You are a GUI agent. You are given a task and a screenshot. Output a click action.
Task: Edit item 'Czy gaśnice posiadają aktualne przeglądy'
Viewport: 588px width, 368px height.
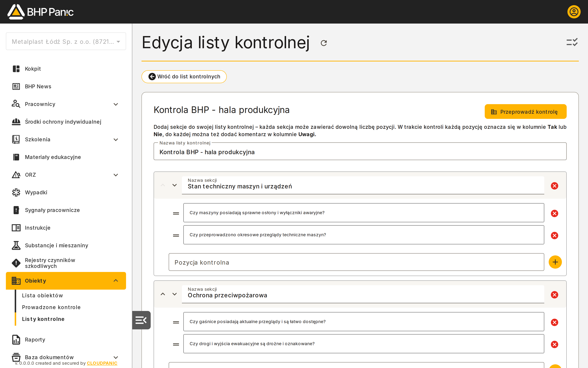pos(363,322)
